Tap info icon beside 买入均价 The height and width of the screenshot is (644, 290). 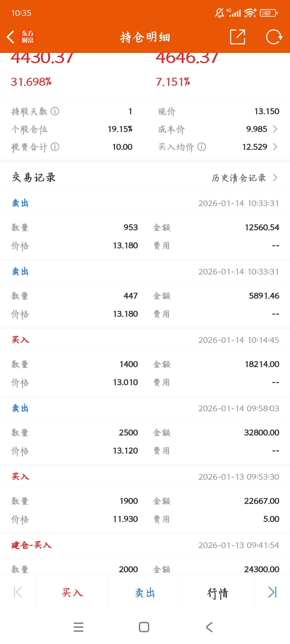pos(201,147)
